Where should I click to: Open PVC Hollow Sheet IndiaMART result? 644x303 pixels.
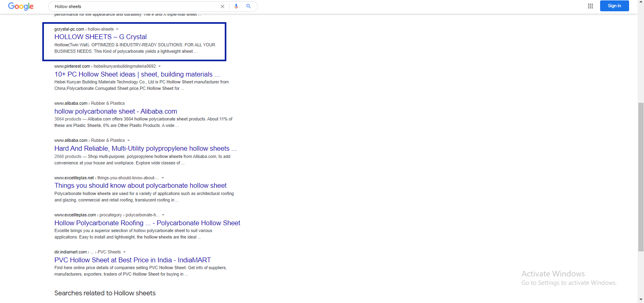[x=133, y=260]
